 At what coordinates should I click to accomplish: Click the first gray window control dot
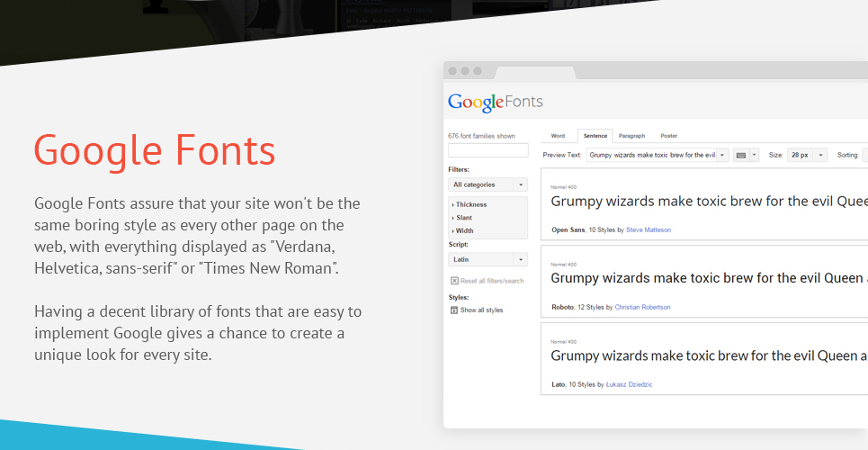[452, 71]
